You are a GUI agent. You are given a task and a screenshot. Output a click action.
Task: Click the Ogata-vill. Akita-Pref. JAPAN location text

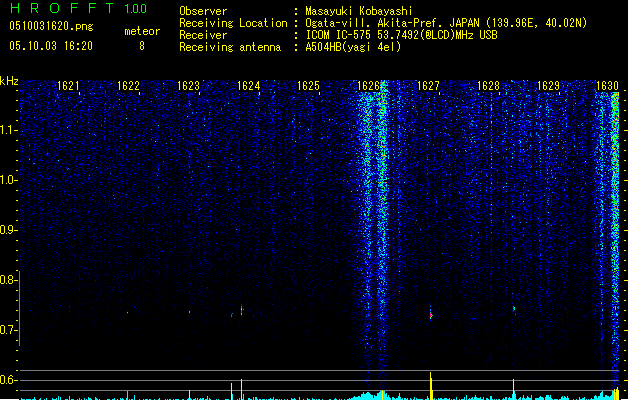tap(446, 23)
